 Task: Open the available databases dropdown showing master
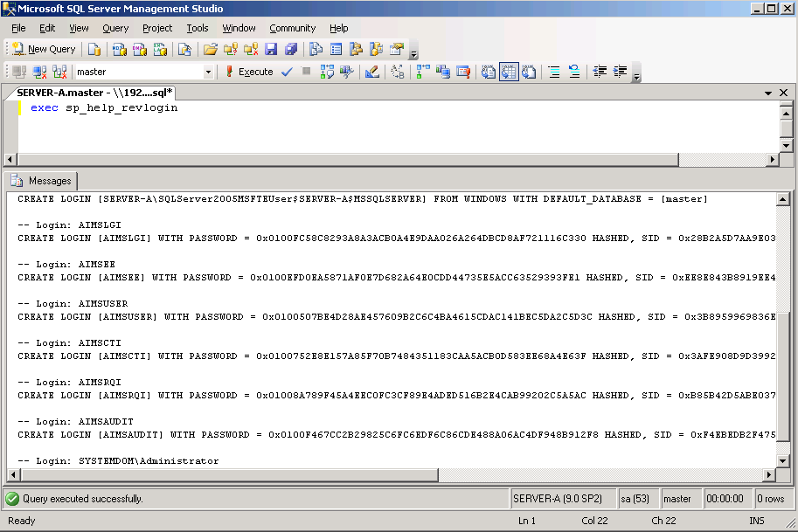(209, 71)
